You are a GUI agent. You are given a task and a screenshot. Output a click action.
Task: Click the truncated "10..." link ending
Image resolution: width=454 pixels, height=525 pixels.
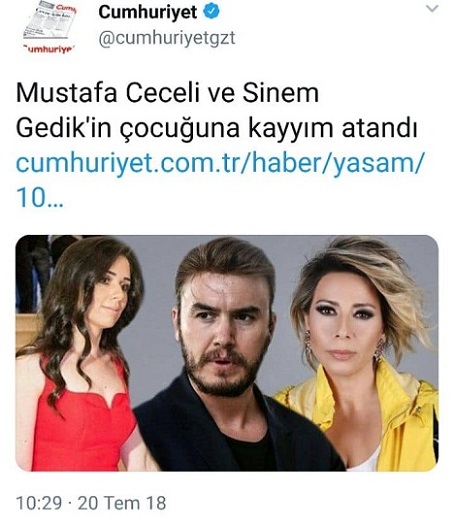pos(40,198)
